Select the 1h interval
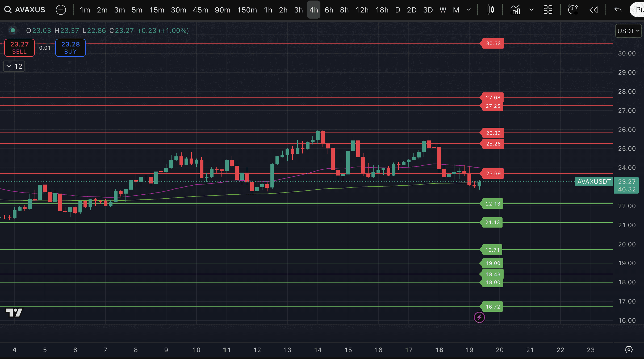The width and height of the screenshot is (644, 359). (x=268, y=10)
